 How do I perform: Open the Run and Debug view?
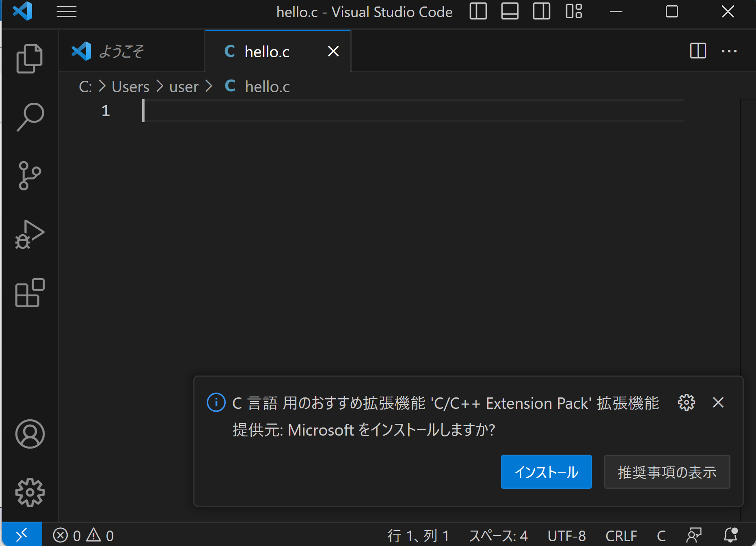click(x=30, y=234)
